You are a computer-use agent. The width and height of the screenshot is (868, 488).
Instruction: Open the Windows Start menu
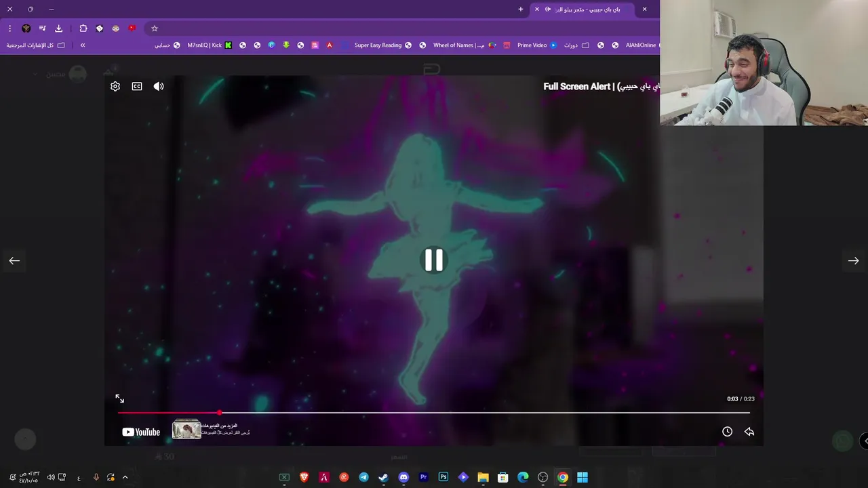[583, 477]
